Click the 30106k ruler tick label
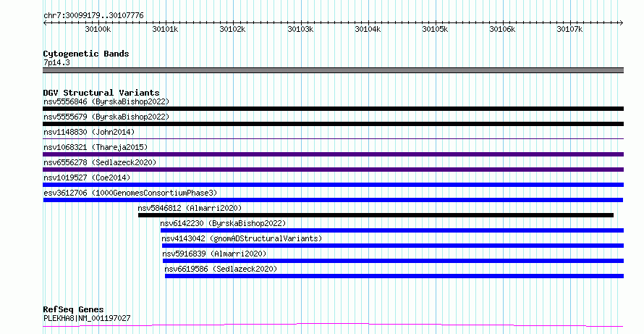644x334 pixels. pos(502,29)
